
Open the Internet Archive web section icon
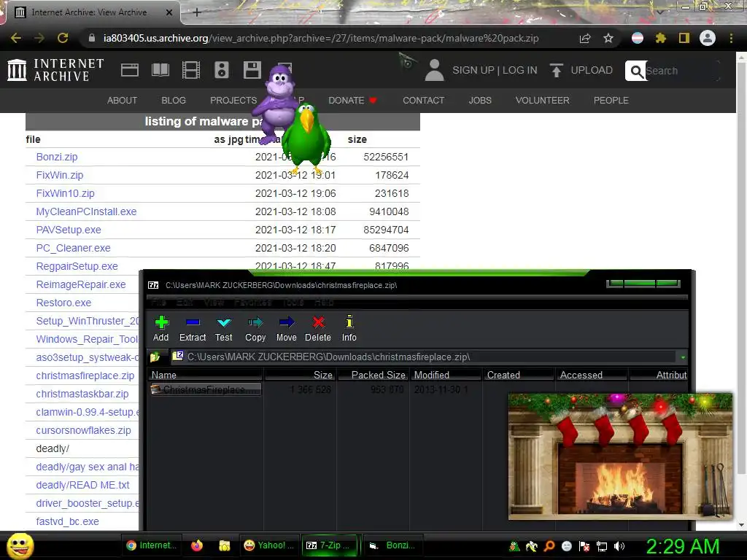[130, 70]
